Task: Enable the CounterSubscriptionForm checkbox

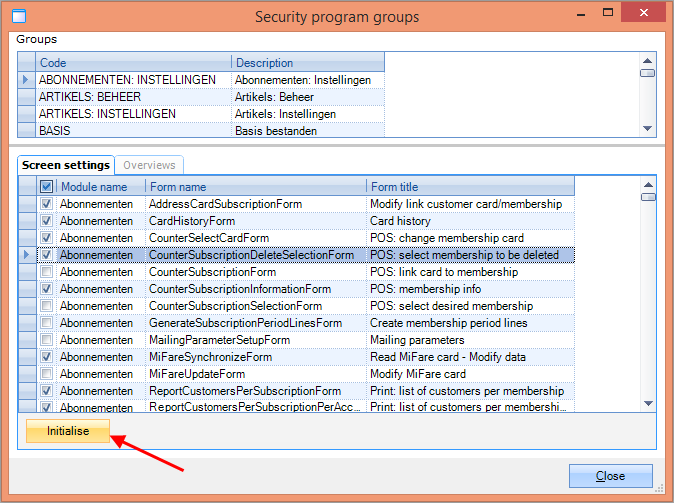Action: (46, 272)
